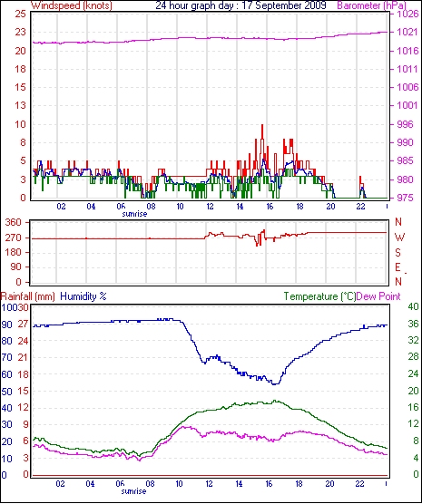Click the 12 hour tick on wind graph
Screen dimensions: 422x504
tap(210, 206)
